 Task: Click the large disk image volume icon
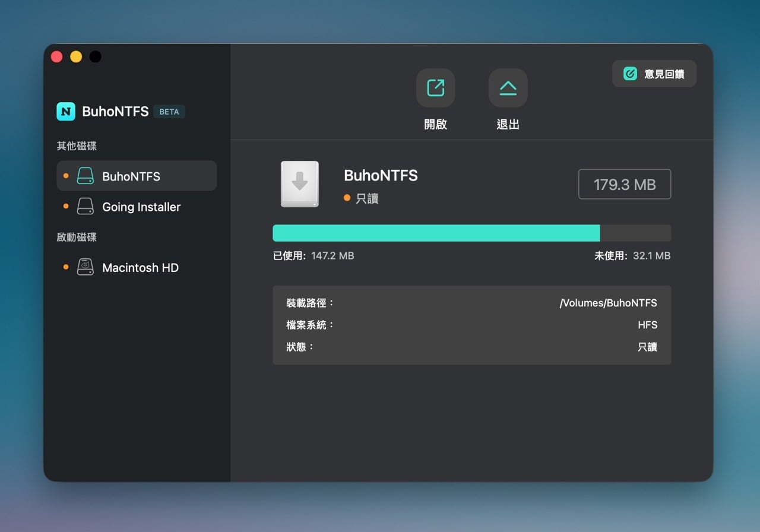300,184
